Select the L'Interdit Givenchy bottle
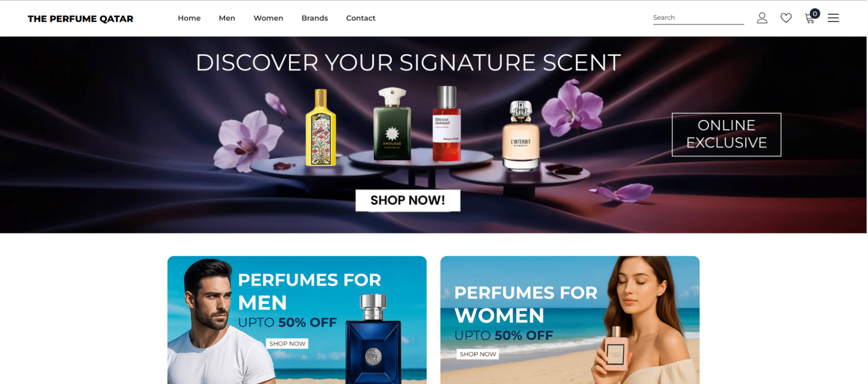The height and width of the screenshot is (384, 868). pyautogui.click(x=521, y=136)
